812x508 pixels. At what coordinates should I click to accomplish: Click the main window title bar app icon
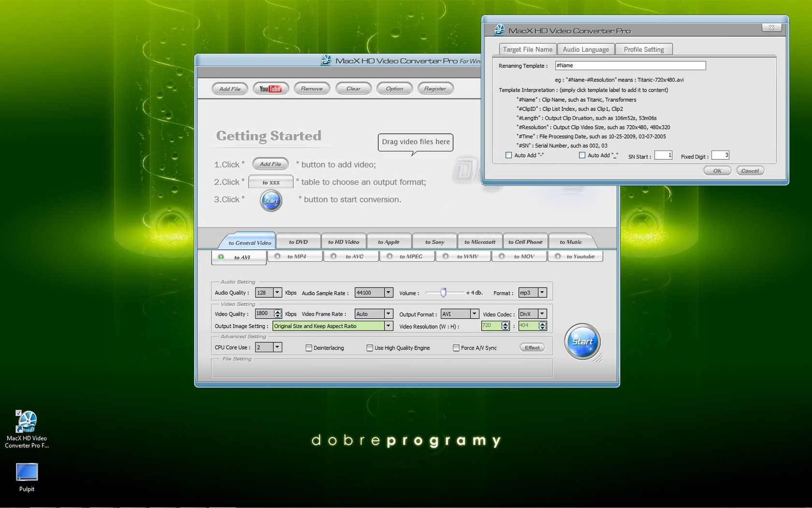point(326,60)
